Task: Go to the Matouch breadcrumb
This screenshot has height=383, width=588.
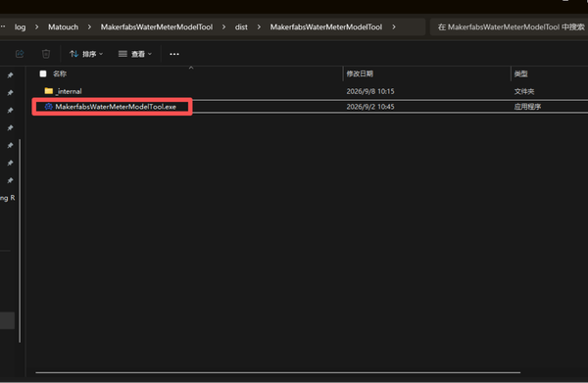Action: pos(63,27)
